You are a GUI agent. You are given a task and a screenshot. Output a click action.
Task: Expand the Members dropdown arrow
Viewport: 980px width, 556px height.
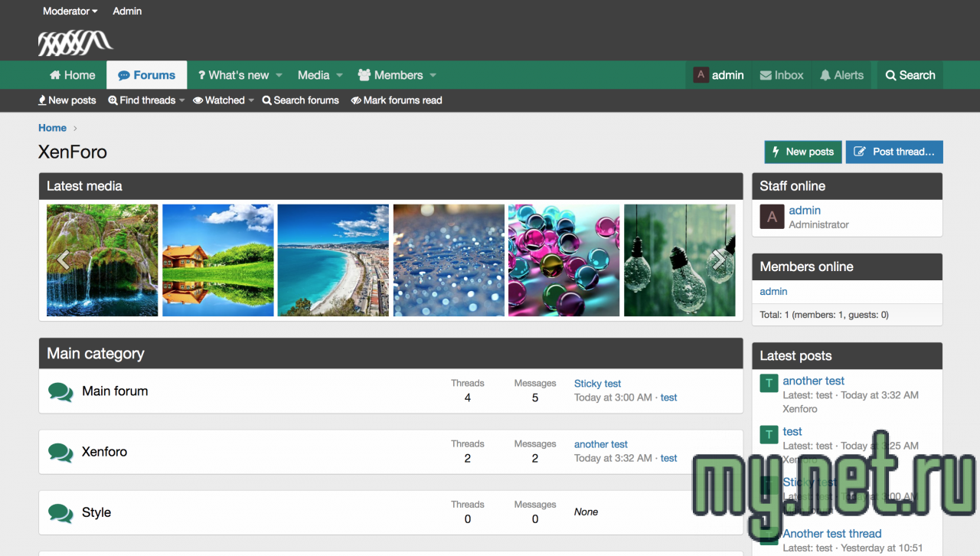433,75
